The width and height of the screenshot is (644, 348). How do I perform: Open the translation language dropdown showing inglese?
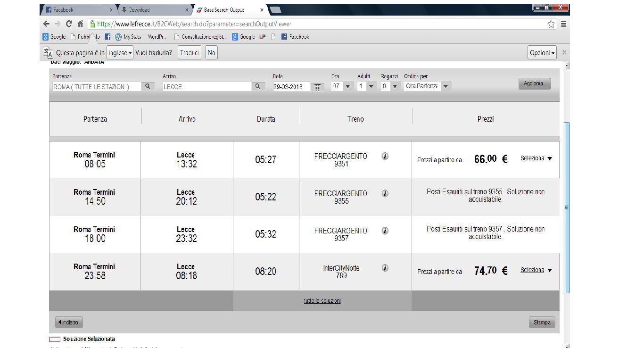tap(120, 53)
